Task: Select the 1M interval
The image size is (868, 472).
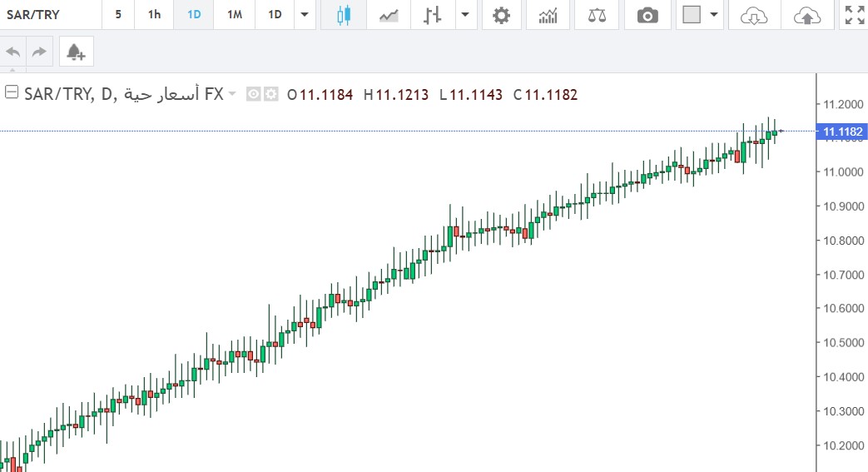Action: [x=234, y=15]
